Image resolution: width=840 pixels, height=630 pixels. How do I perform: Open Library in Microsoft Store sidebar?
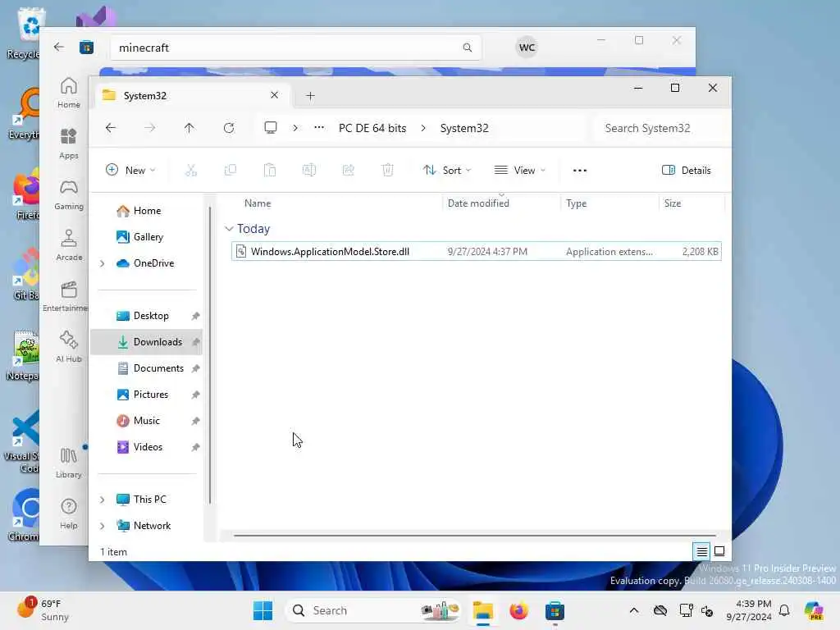point(69,463)
